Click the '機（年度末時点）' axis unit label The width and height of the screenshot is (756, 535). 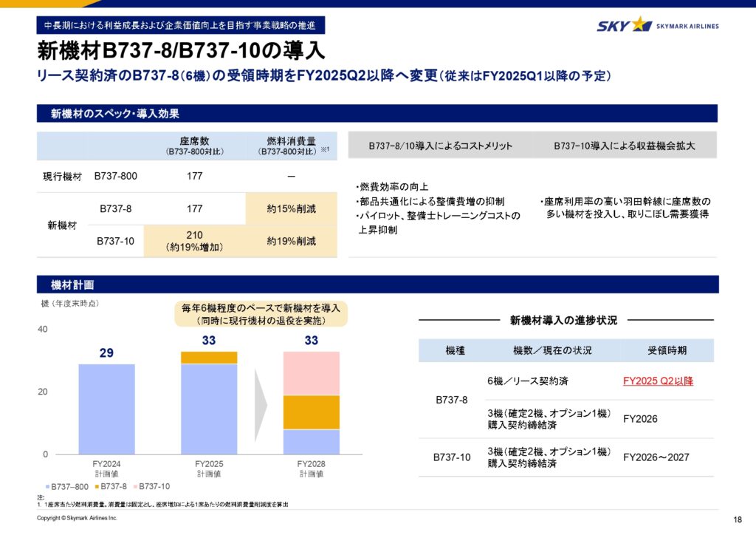pyautogui.click(x=70, y=304)
